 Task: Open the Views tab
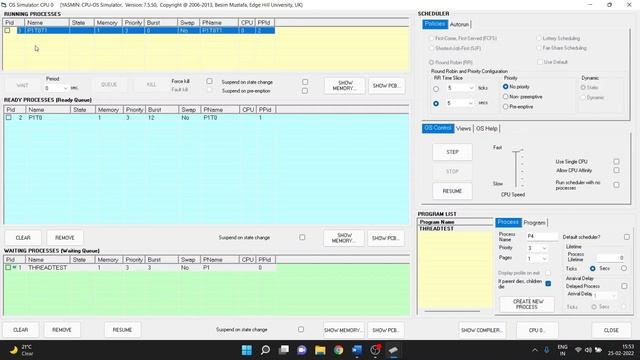click(x=463, y=129)
